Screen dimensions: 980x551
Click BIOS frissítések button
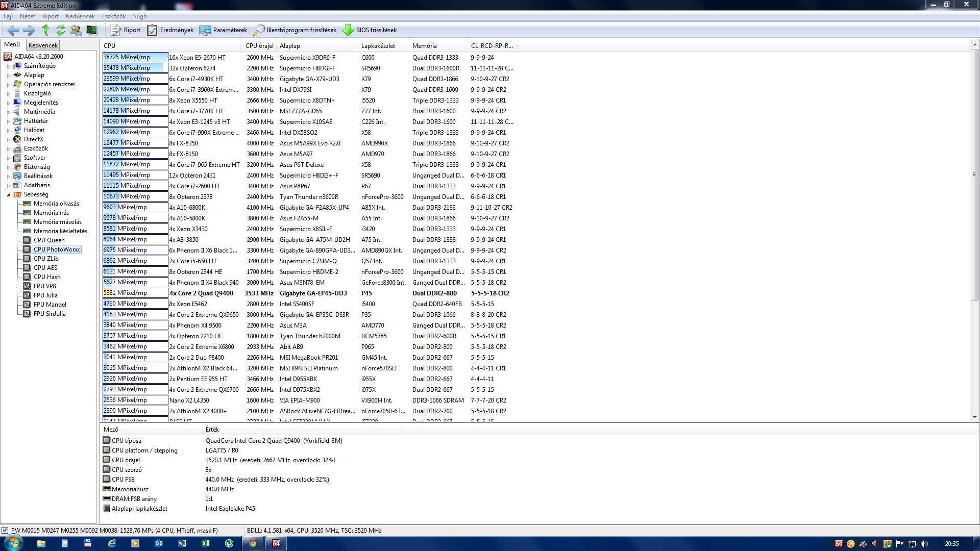click(370, 30)
